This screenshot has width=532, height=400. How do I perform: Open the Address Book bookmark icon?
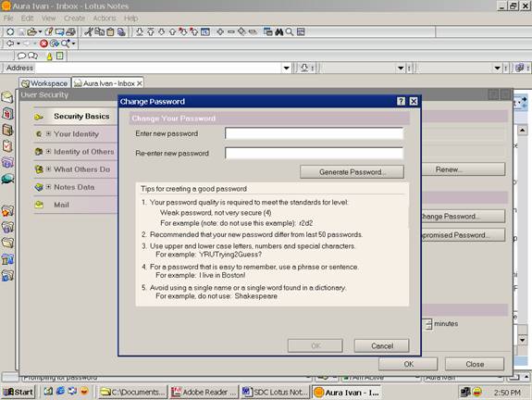pos(7,130)
